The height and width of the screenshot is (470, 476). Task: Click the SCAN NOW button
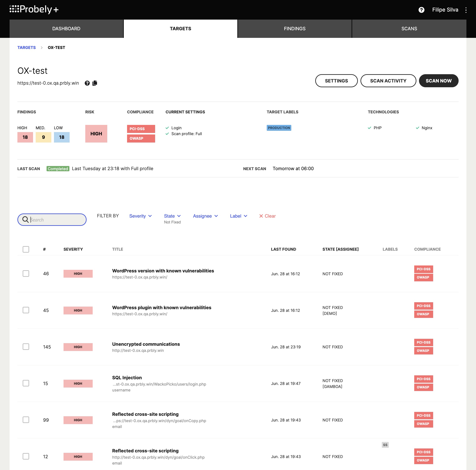tap(439, 81)
